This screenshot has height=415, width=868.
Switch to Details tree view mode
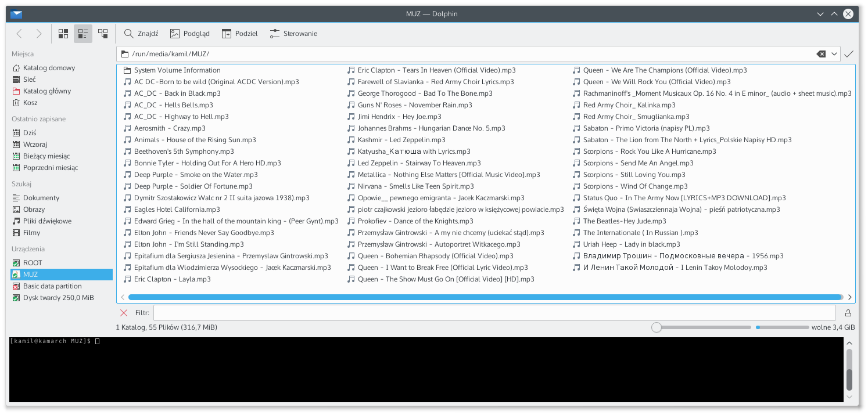(x=103, y=34)
